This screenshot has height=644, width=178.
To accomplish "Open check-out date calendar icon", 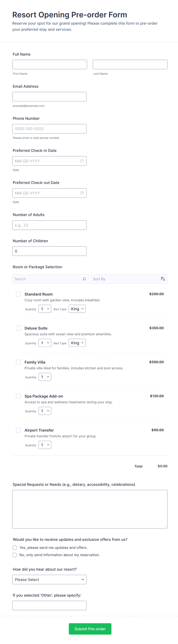I will pos(82,193).
